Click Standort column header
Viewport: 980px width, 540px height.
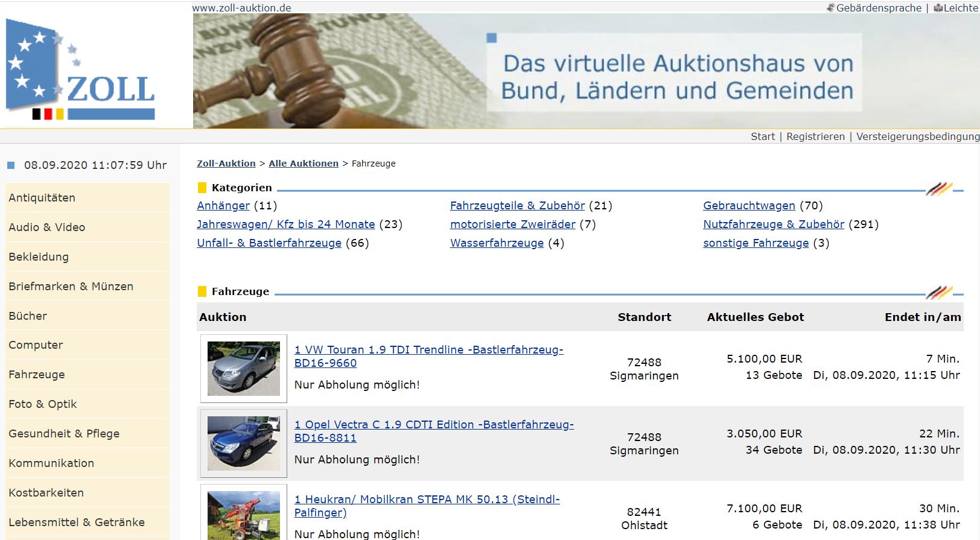click(x=644, y=317)
